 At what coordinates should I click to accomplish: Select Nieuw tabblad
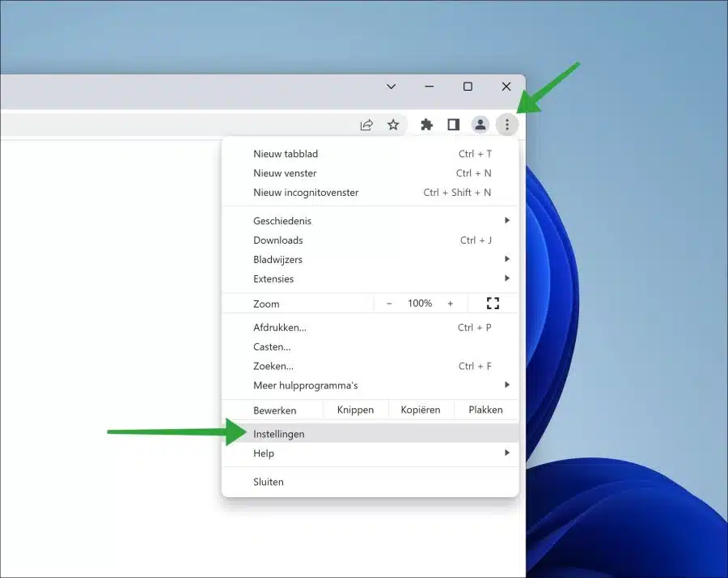(370, 154)
